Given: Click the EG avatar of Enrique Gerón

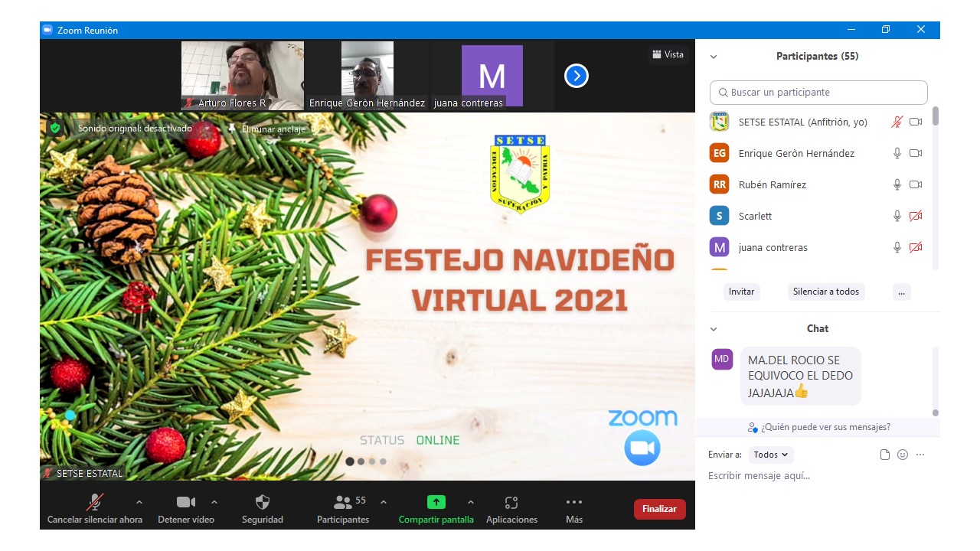Looking at the screenshot, I should (719, 153).
